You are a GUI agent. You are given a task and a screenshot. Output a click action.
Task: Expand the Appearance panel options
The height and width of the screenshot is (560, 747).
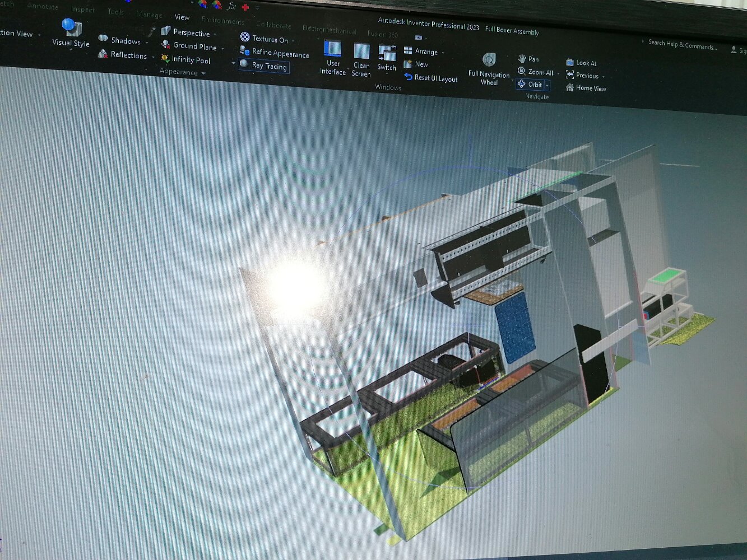coord(203,73)
